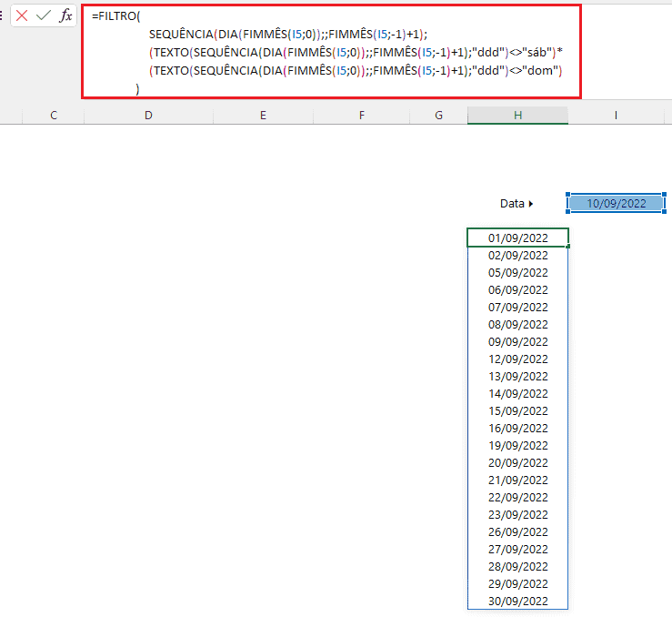
Task: Select the cell with 26/09/2022
Action: point(517,532)
